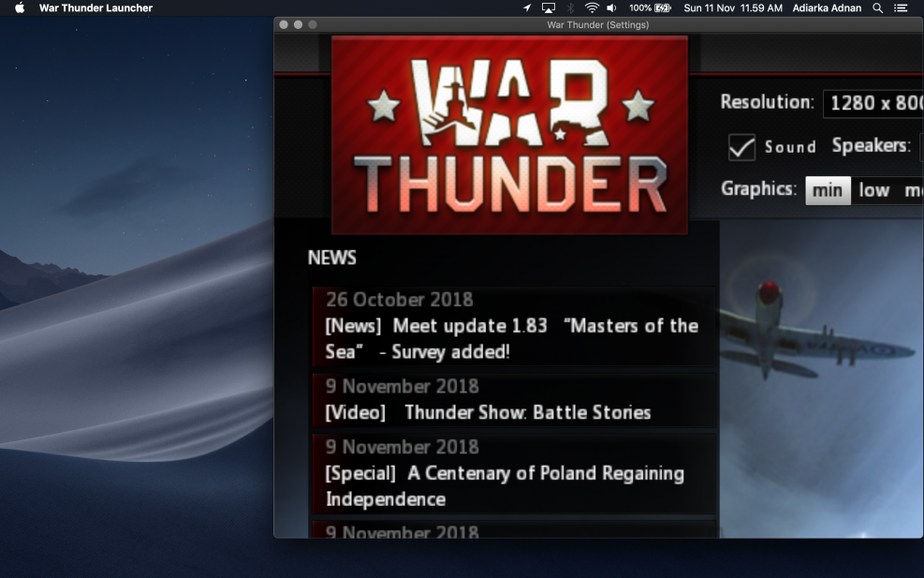Click the battery status icon
The height and width of the screenshot is (578, 924).
pos(663,8)
